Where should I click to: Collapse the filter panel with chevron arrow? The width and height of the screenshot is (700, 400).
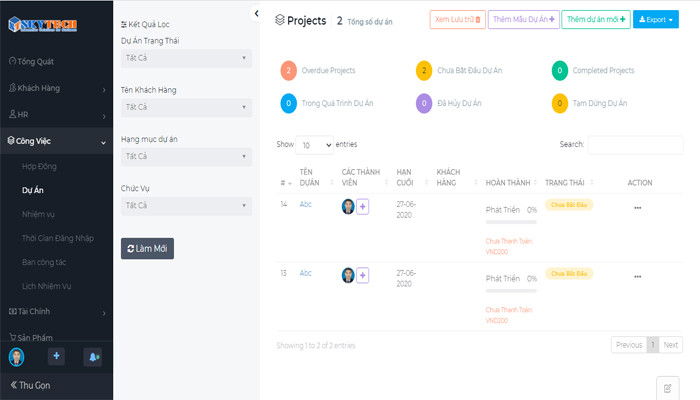(x=256, y=14)
